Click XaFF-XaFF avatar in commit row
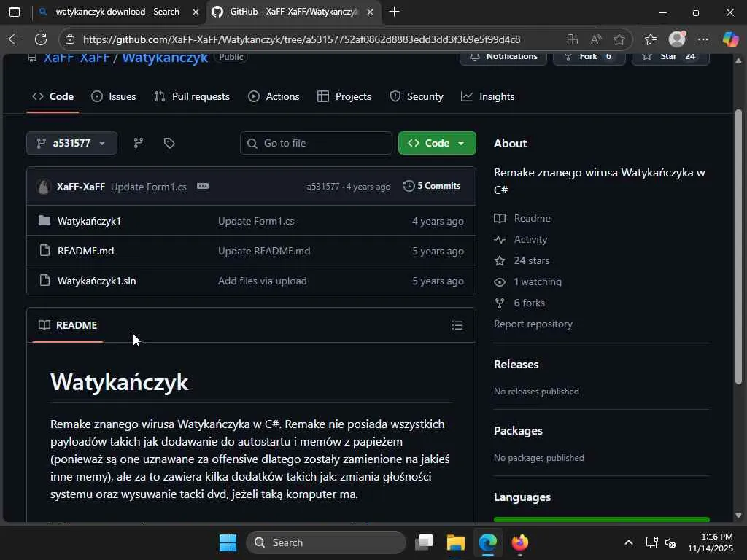 pos(43,186)
